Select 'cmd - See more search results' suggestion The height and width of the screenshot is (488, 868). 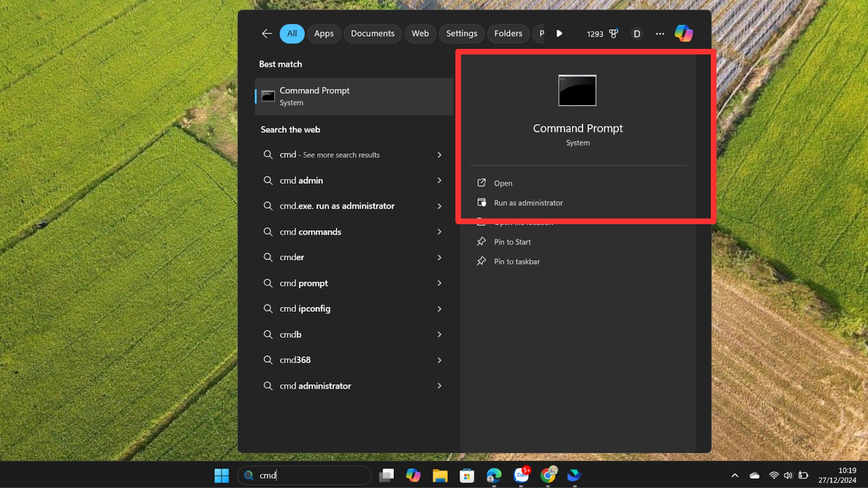[x=354, y=155]
